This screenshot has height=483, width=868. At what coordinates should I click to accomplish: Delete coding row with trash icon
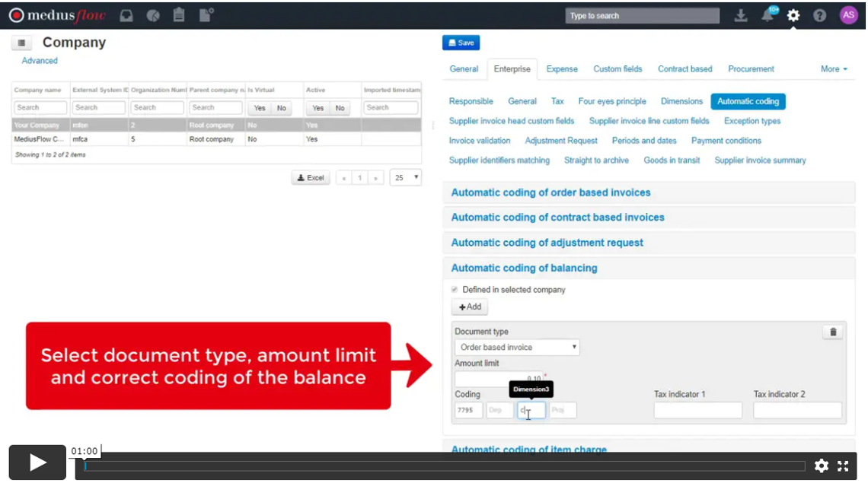point(833,332)
